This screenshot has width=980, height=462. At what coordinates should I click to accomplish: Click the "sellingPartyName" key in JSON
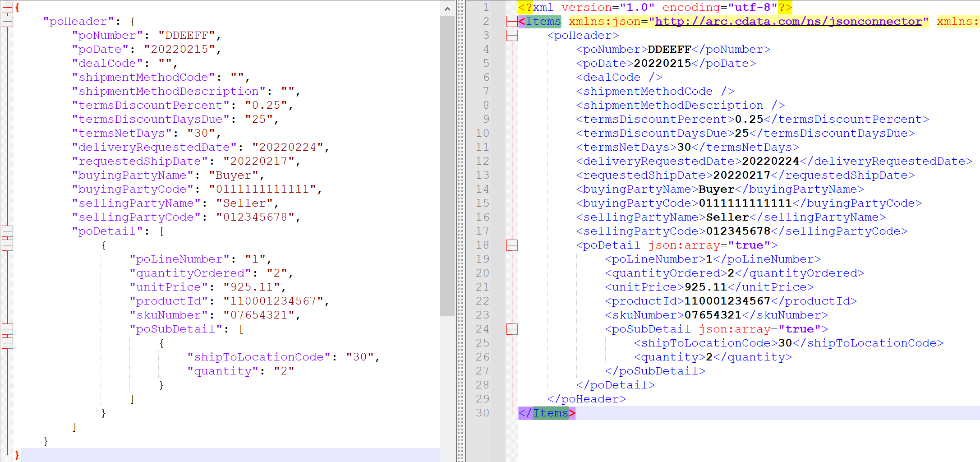coord(136,203)
